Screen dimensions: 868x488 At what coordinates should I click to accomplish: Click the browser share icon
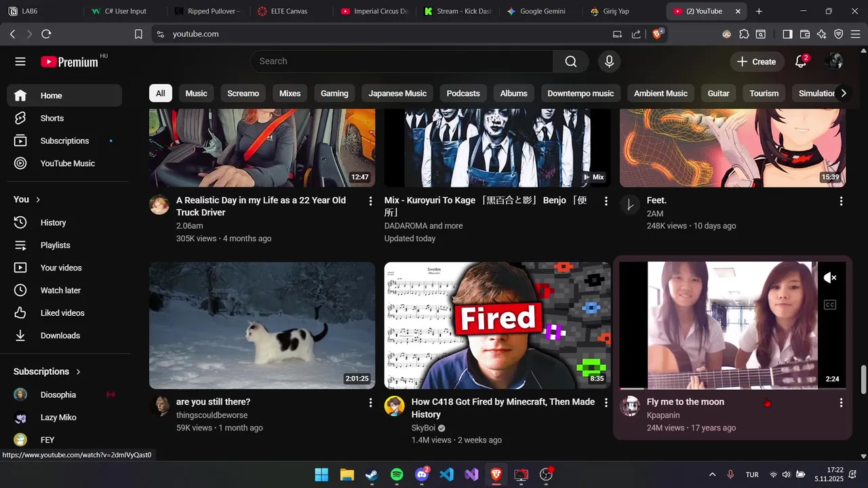click(636, 34)
